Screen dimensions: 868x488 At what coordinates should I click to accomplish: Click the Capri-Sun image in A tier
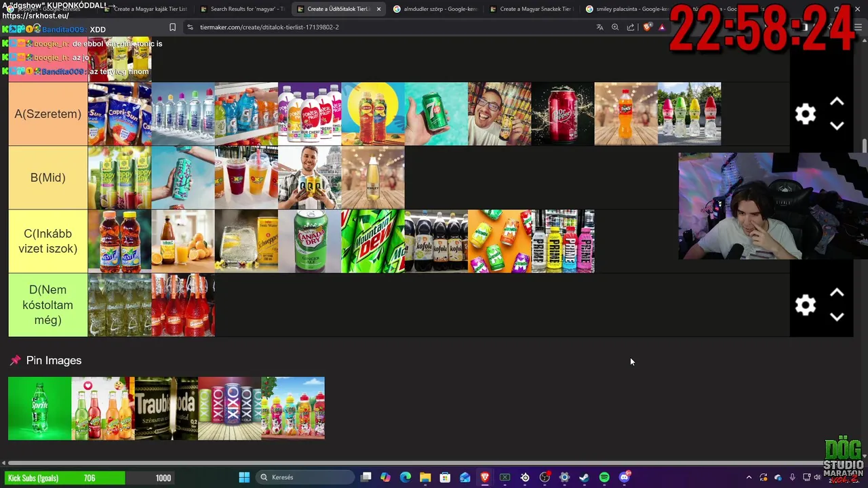tap(119, 114)
